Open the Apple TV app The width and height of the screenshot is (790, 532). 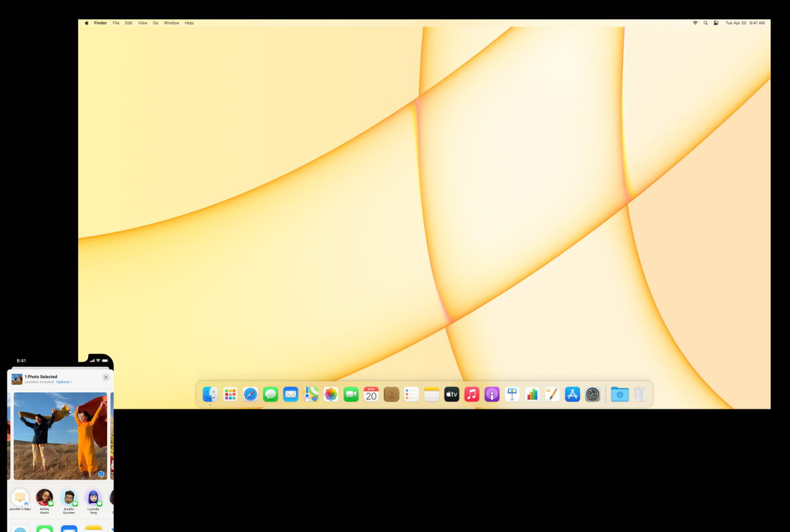[x=452, y=394]
